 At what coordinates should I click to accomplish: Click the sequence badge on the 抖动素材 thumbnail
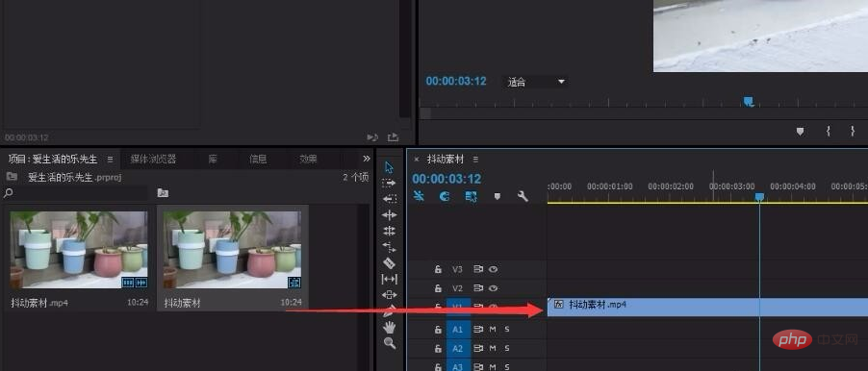tap(294, 283)
